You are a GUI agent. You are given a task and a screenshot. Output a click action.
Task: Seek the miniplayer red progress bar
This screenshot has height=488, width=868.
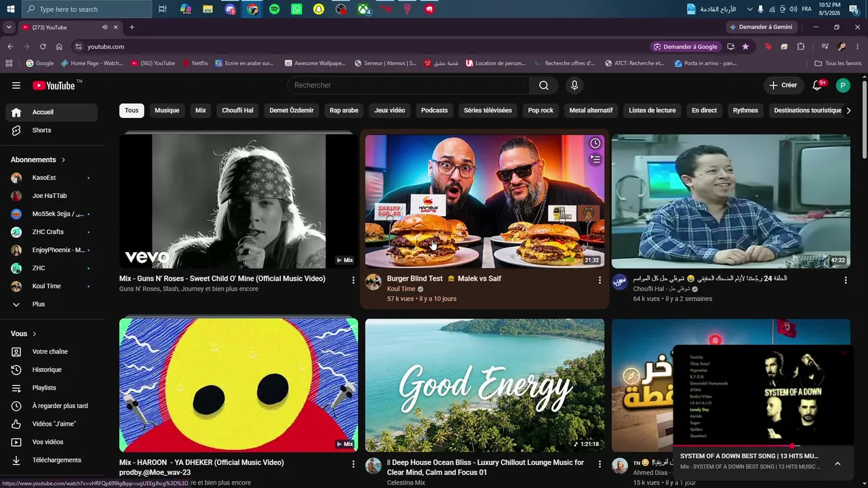762,446
